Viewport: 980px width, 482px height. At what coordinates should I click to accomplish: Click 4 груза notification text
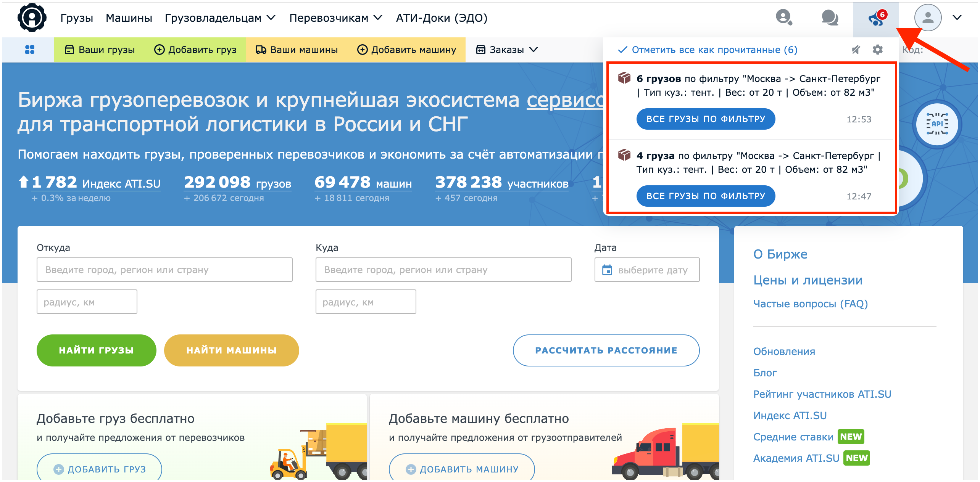(x=758, y=162)
